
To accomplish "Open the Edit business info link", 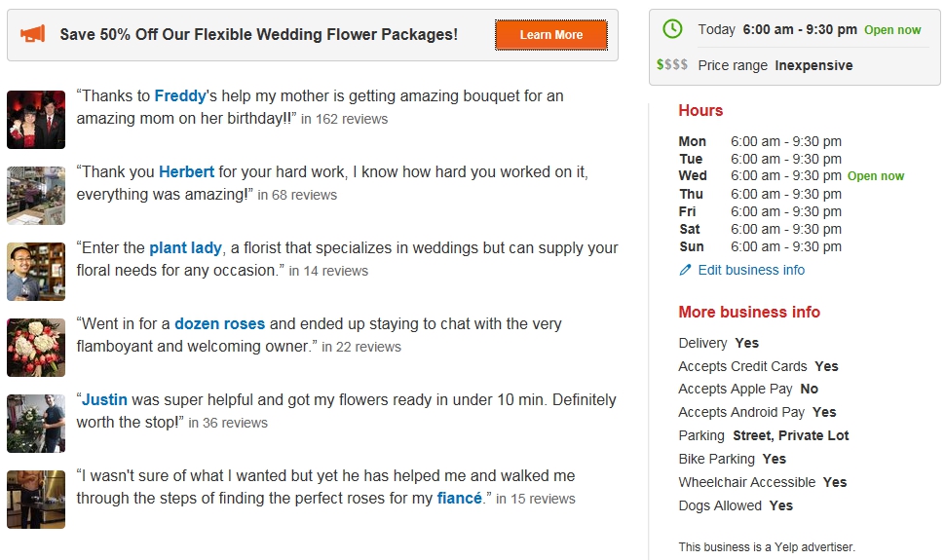I will coord(751,270).
